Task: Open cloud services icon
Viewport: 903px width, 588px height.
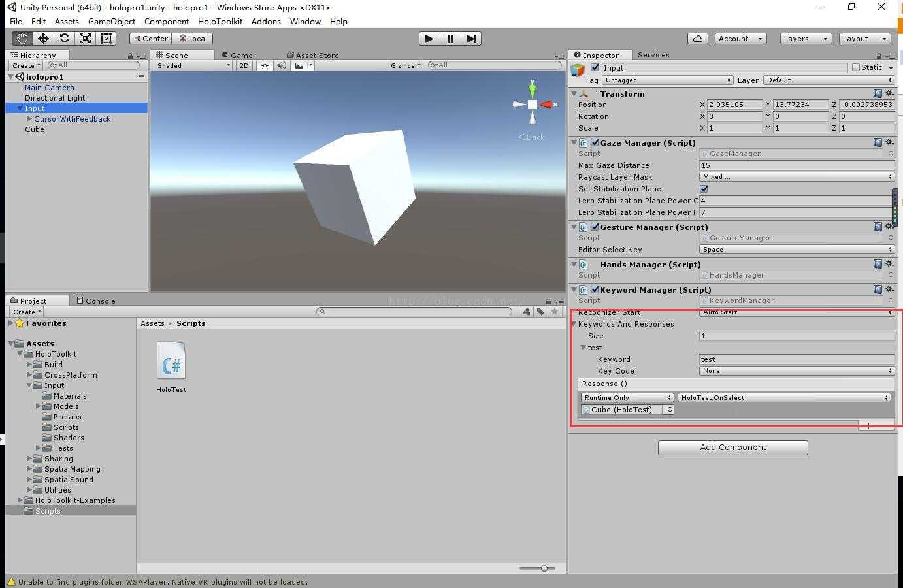Action: click(x=697, y=39)
